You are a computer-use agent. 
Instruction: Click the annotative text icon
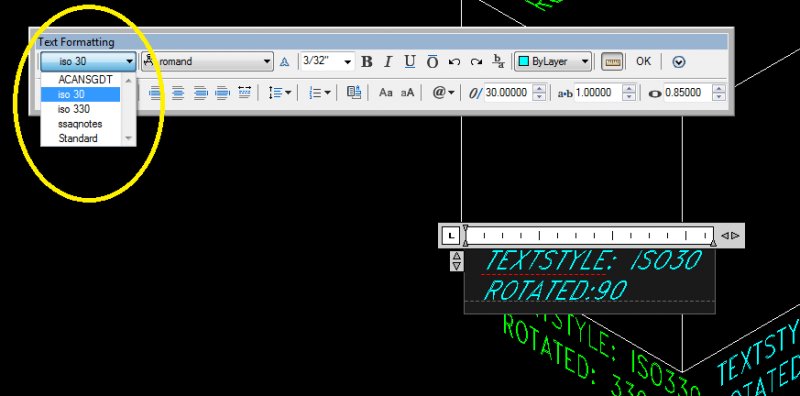[285, 62]
